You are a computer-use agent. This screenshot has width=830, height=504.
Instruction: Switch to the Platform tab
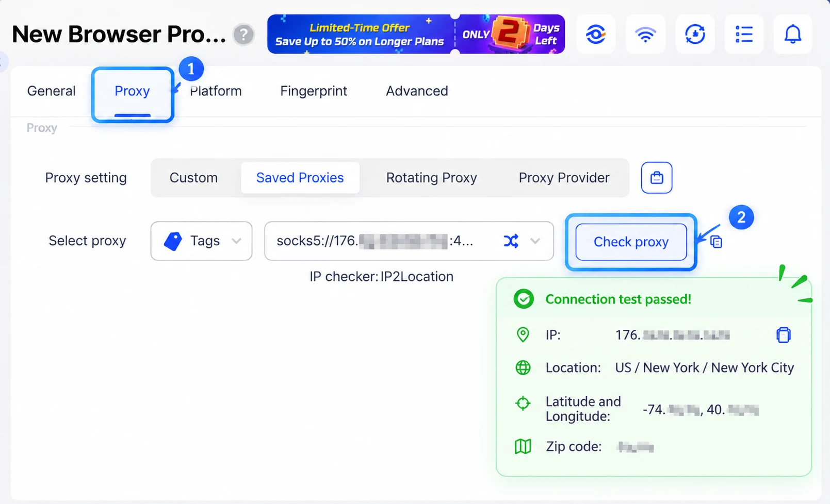(x=216, y=91)
